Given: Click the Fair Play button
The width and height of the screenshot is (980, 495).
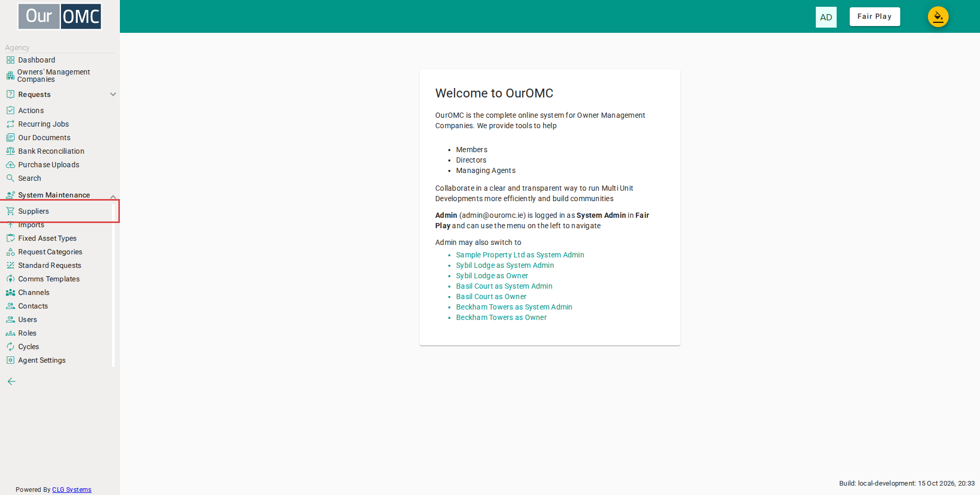Looking at the screenshot, I should [x=875, y=17].
